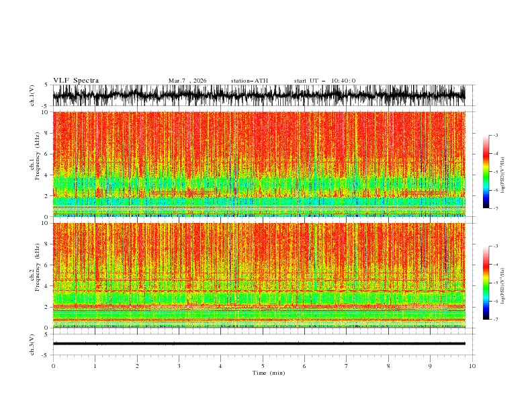Select the date label "Mar.7 , 2026"

pos(187,81)
